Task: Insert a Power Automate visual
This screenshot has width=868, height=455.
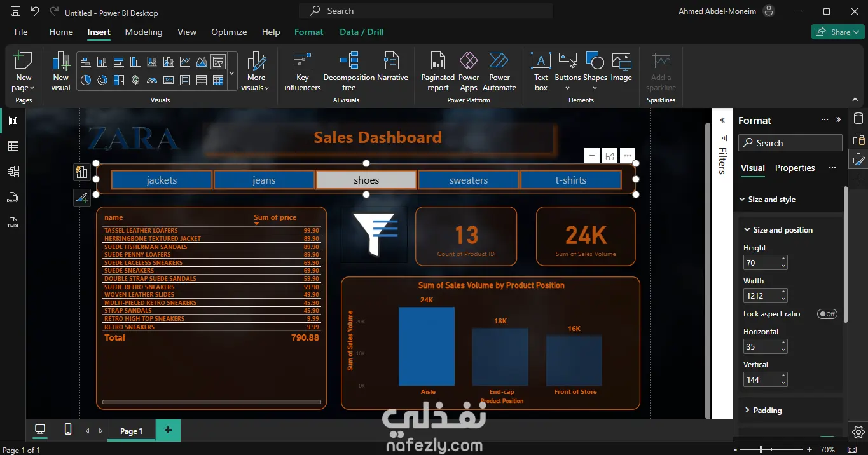Action: [499, 71]
